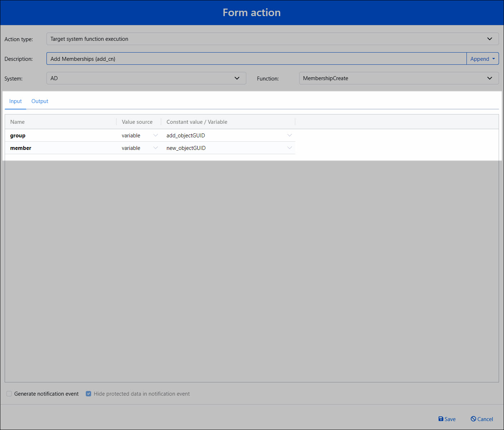The image size is (504, 430).
Task: Select the member parameter row name
Action: click(21, 148)
